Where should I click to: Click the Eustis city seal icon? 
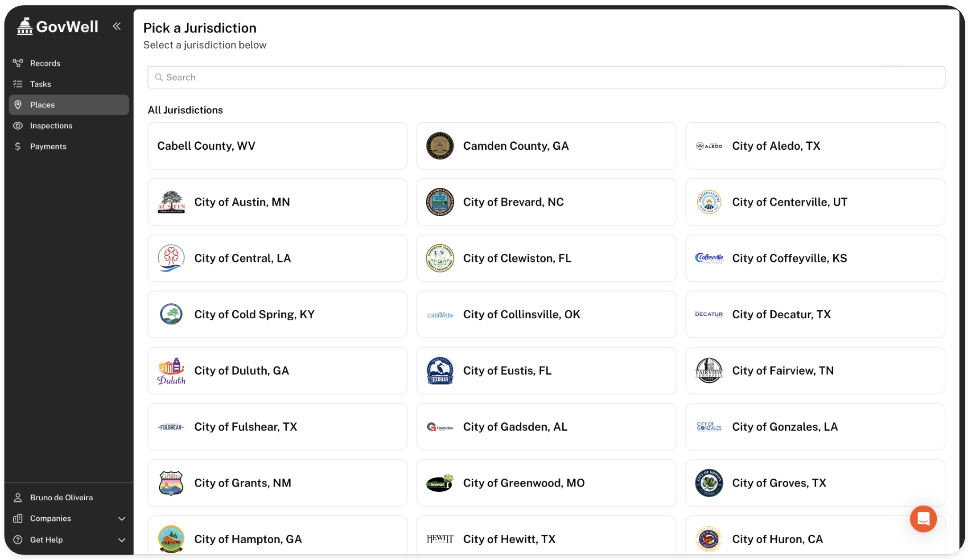click(440, 371)
